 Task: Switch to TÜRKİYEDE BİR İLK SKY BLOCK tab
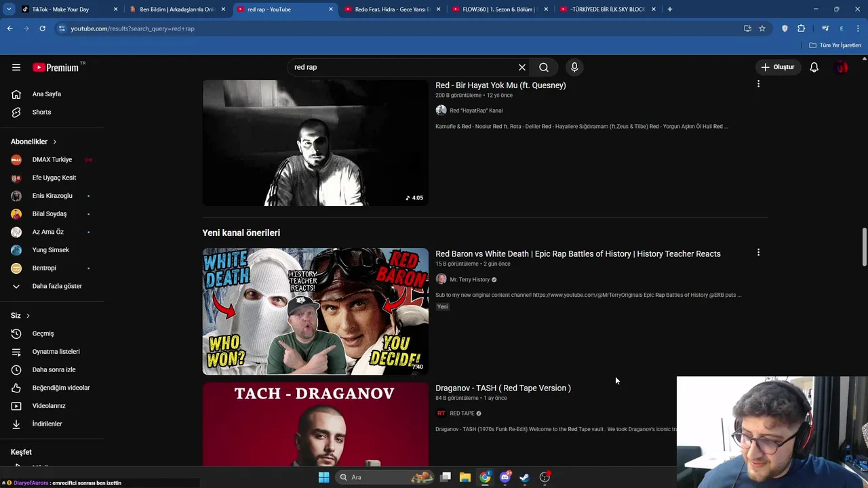coord(607,9)
